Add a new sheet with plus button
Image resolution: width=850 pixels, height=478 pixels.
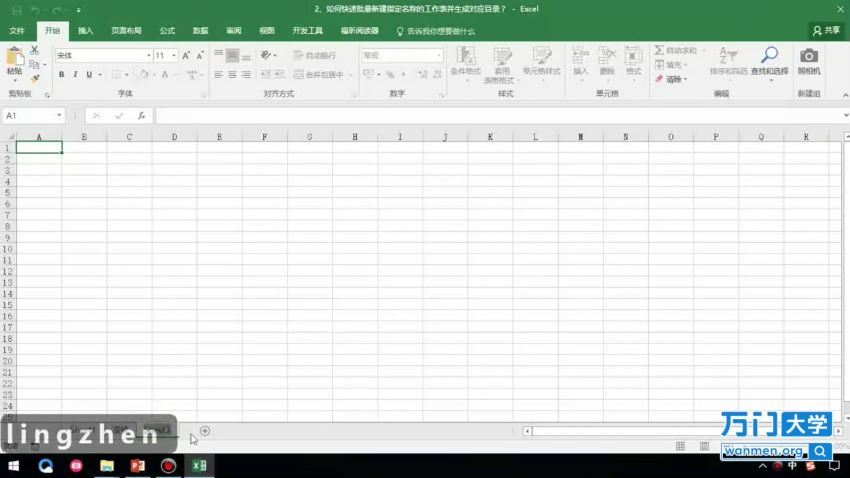tap(205, 431)
